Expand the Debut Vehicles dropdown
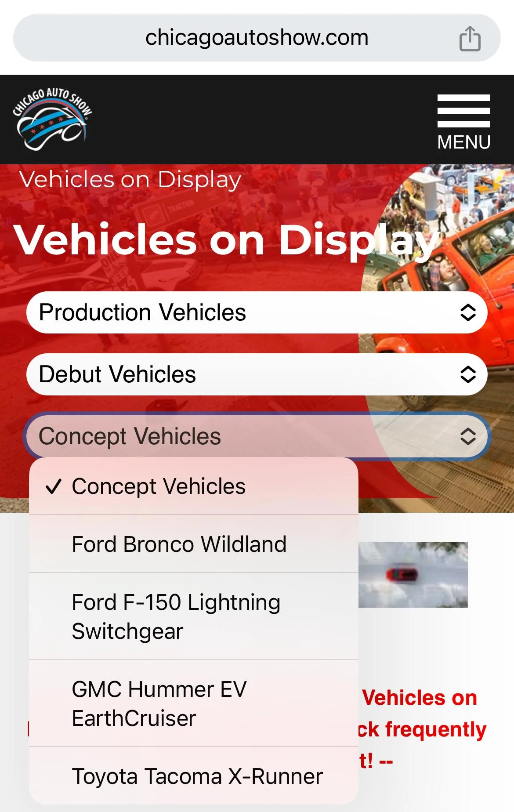The width and height of the screenshot is (514, 812). pos(257,374)
